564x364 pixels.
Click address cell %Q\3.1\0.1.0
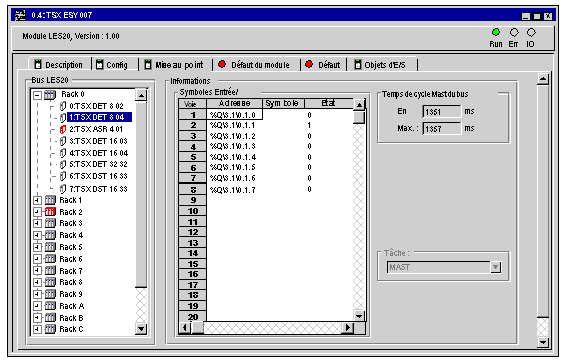pyautogui.click(x=235, y=115)
